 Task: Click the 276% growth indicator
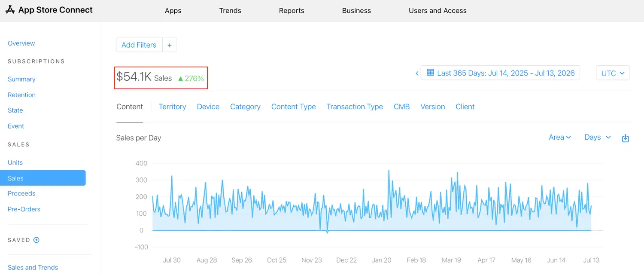coord(191,79)
